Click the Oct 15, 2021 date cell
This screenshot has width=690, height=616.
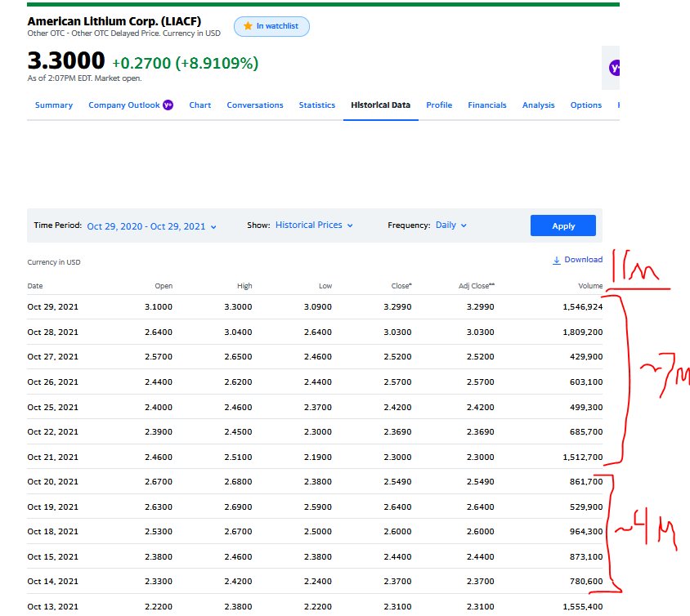click(53, 556)
